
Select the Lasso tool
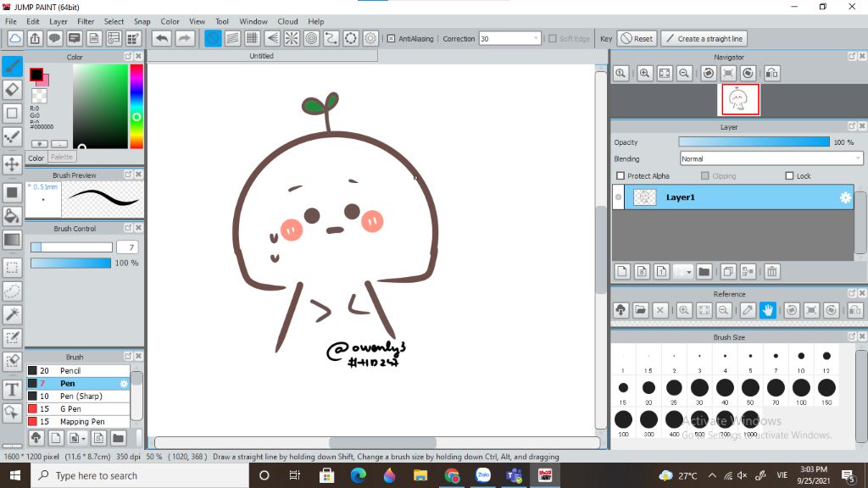12,291
